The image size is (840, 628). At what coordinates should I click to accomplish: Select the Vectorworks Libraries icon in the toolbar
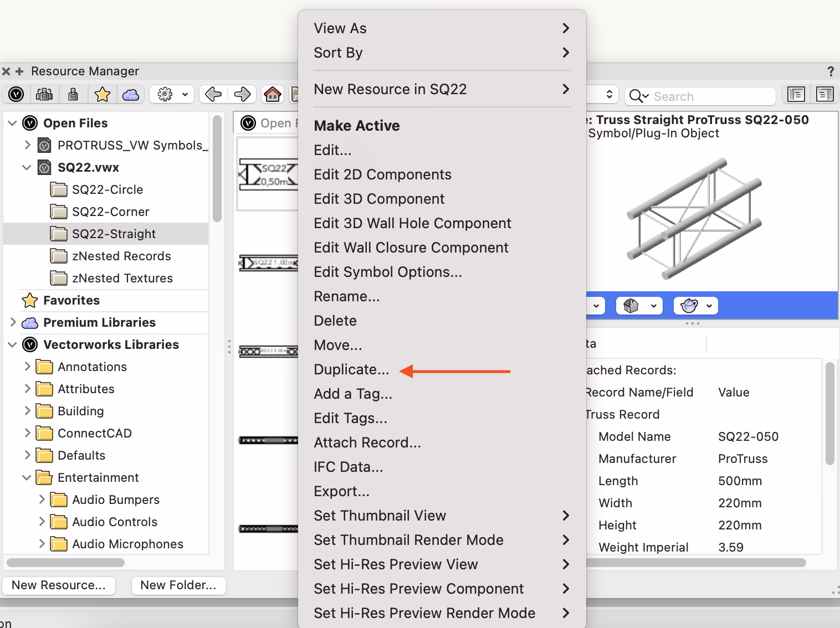pos(16,94)
